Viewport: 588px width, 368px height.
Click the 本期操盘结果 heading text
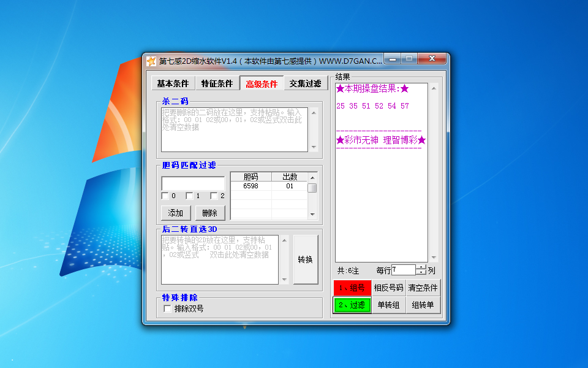pos(372,88)
